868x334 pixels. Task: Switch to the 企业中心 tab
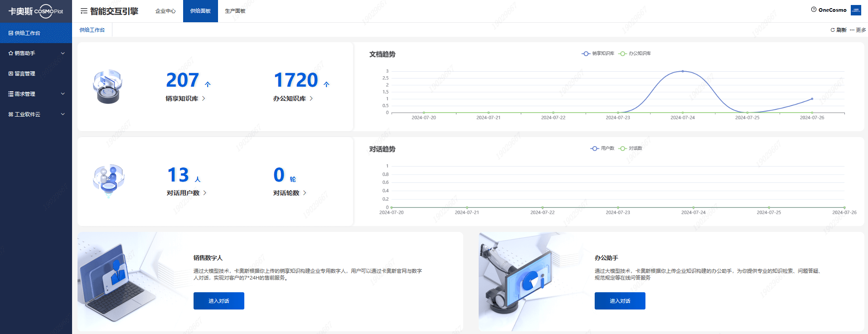165,11
